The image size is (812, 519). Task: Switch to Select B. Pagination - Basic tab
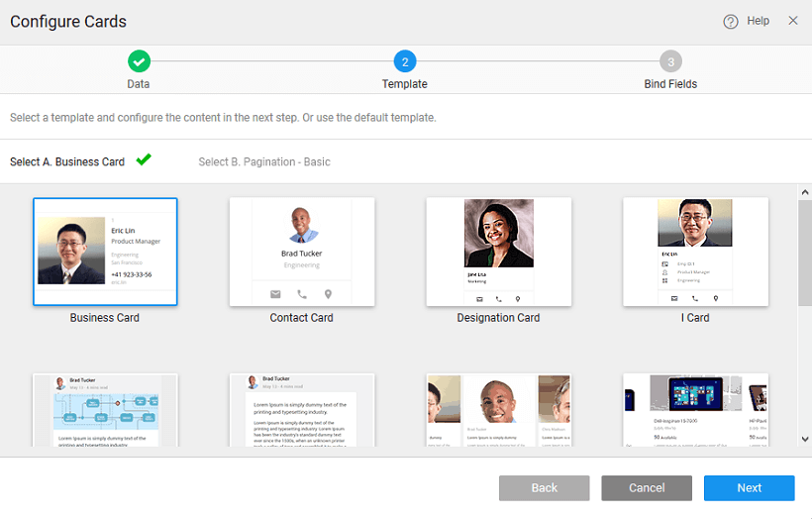click(264, 161)
